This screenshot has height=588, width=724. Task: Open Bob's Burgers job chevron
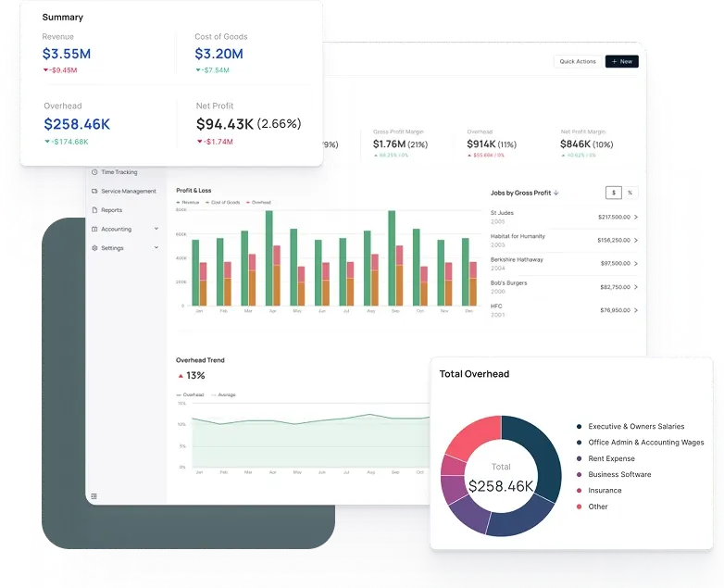(636, 287)
